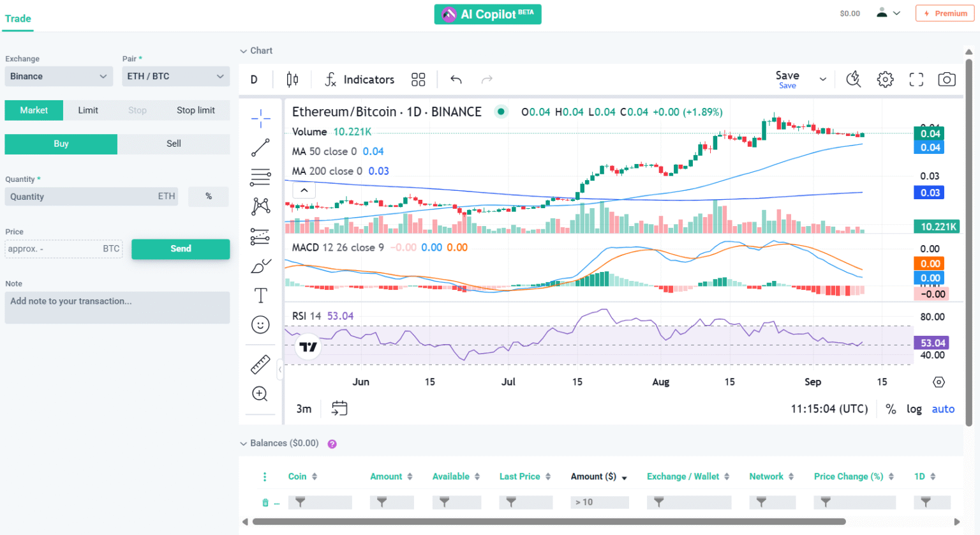Pick the emoji sticker tool

[x=260, y=324]
